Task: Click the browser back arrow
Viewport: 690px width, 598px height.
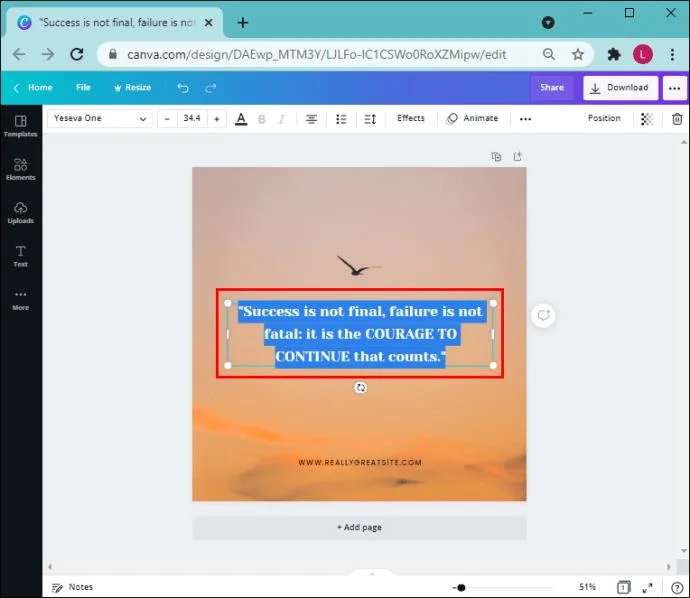Action: 19,55
